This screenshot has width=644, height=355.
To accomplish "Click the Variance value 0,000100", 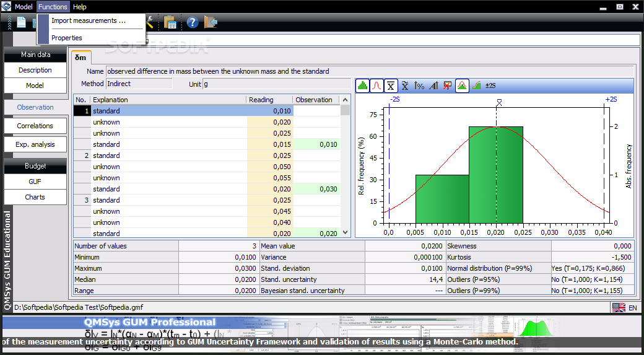I will 404,257.
